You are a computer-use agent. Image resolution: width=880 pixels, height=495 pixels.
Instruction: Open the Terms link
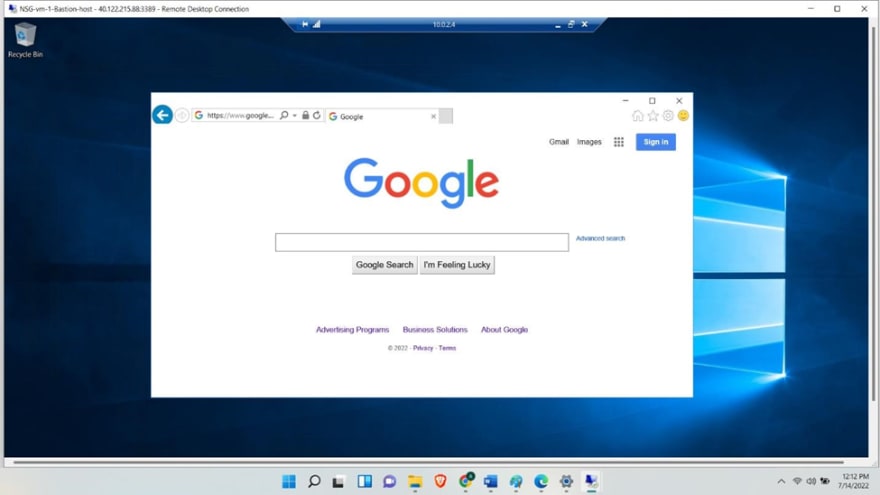tap(447, 348)
